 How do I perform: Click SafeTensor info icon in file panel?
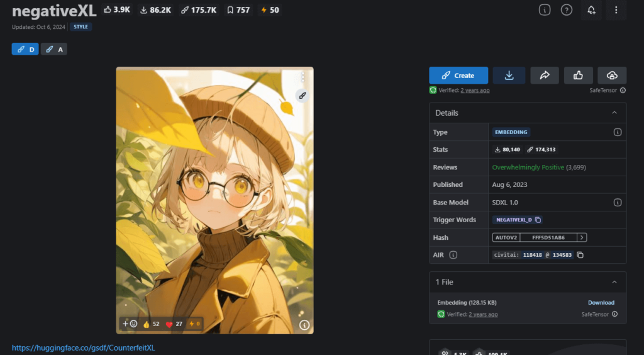tap(614, 314)
